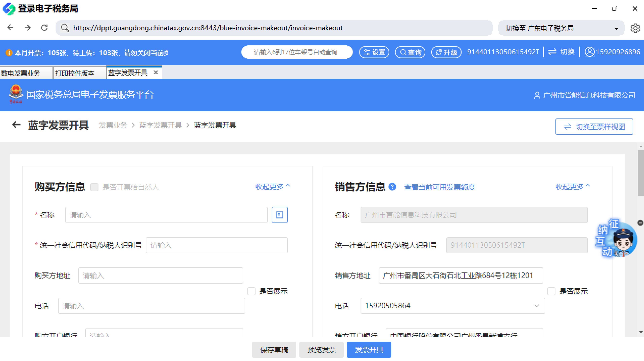Collapse seller section with 收起更多
The width and height of the screenshot is (644, 361).
click(x=572, y=186)
